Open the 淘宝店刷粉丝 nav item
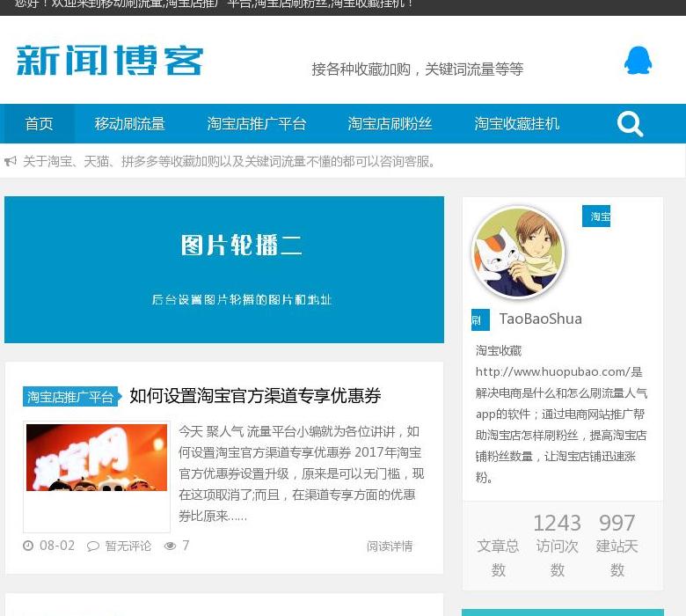The image size is (686, 616). pyautogui.click(x=390, y=123)
